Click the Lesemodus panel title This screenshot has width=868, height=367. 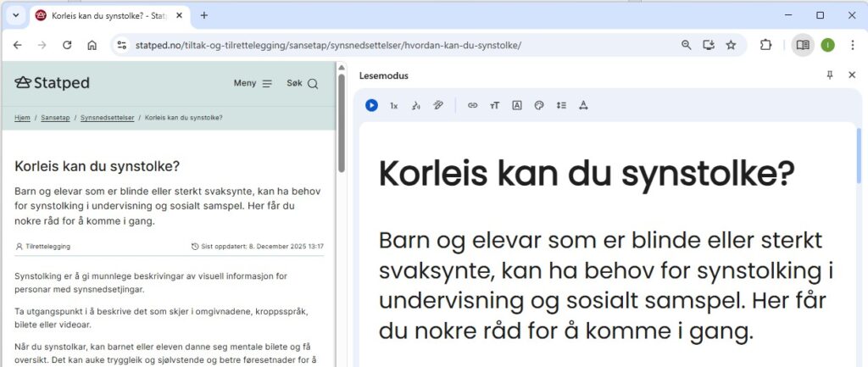384,75
